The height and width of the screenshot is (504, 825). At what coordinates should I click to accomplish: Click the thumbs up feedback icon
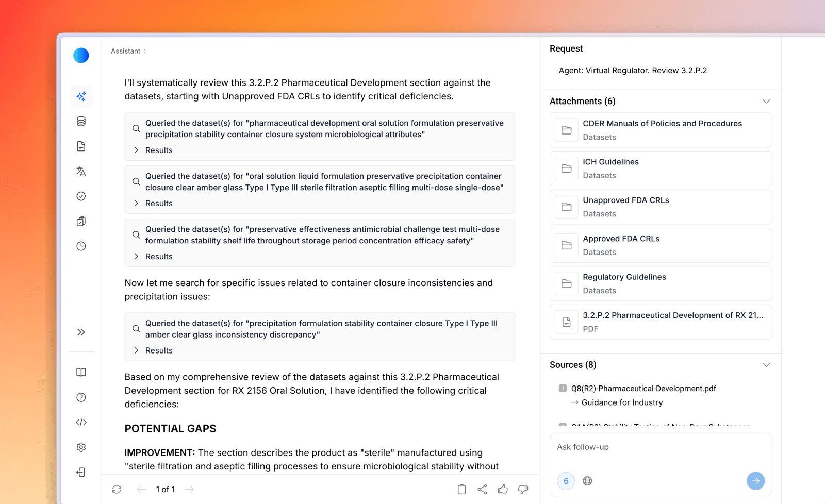click(503, 489)
